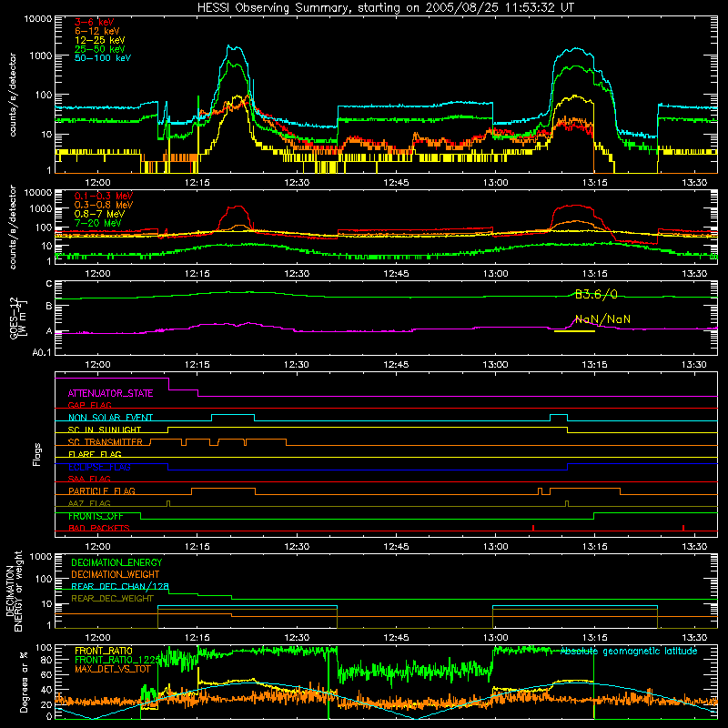
Task: Click the 0.3-0.8 MeV legend entry
Action: 104,205
